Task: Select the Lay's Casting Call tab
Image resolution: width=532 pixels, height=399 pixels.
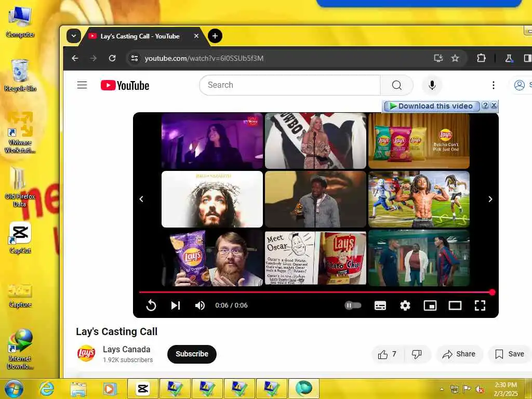Action: (x=140, y=36)
